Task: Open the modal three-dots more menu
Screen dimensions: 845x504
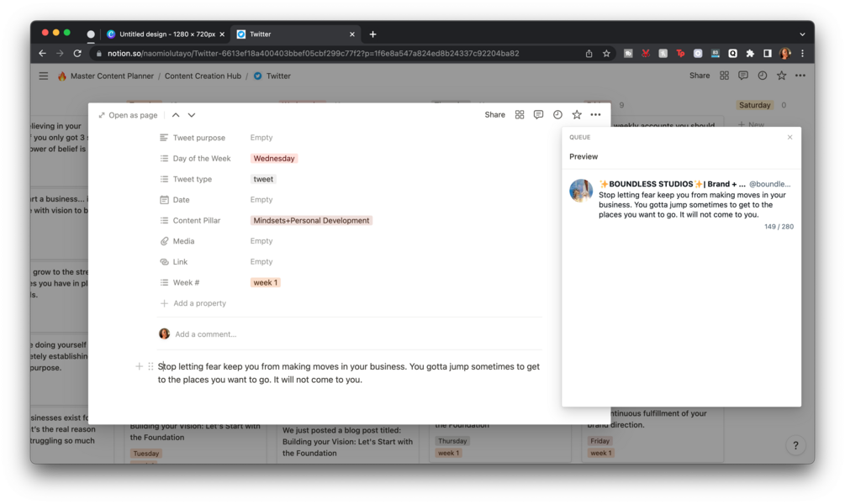Action: 595,115
